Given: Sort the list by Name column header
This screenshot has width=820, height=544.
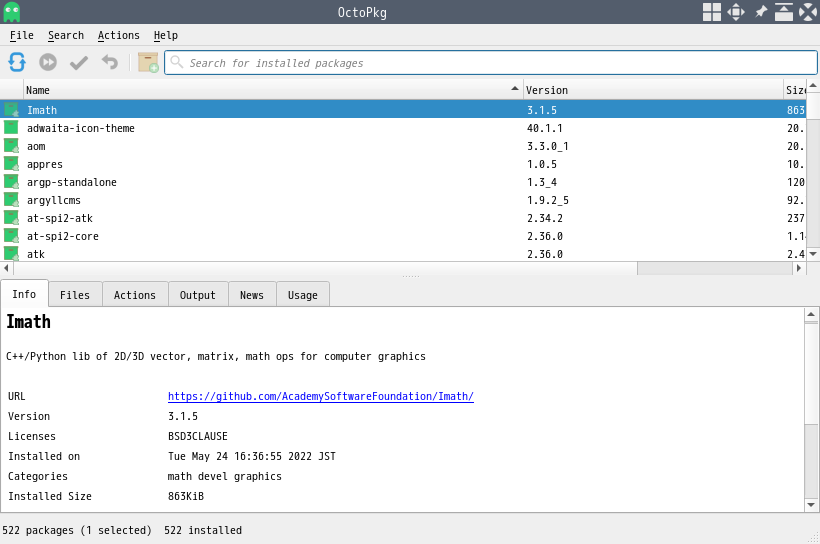Looking at the screenshot, I should (273, 90).
